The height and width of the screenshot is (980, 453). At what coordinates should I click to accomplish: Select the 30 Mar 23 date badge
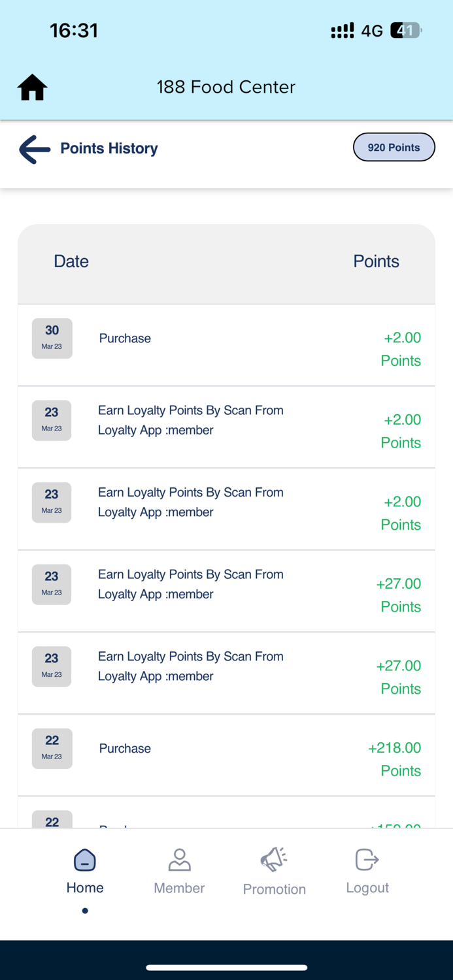click(x=52, y=338)
